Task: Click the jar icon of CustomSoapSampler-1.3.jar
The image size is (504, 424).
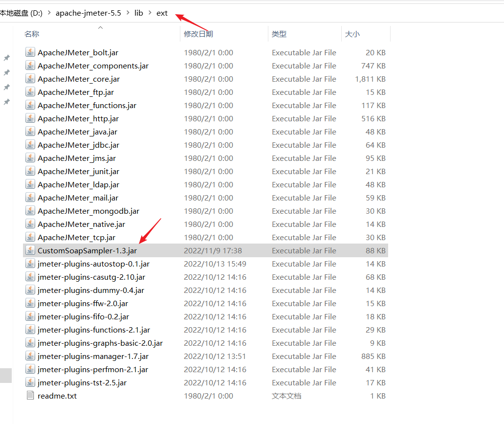Action: pos(30,250)
